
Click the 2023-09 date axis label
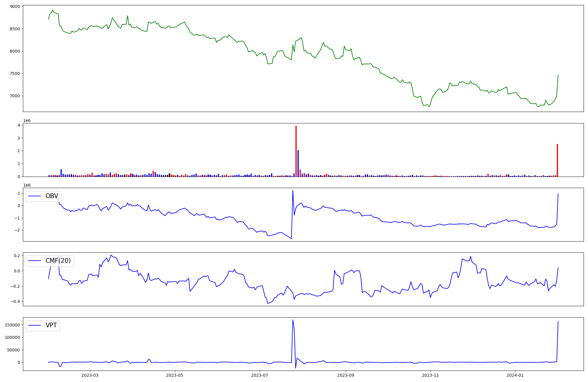pyautogui.click(x=346, y=375)
